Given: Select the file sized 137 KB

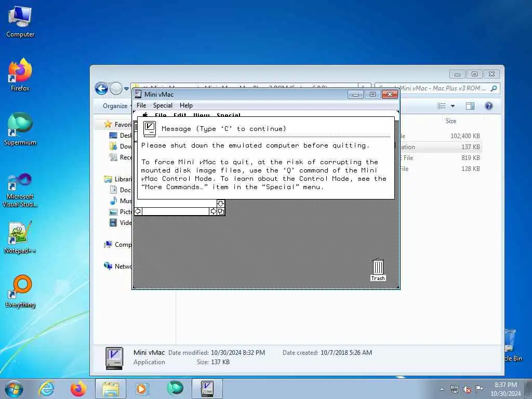Looking at the screenshot, I should point(441,147).
